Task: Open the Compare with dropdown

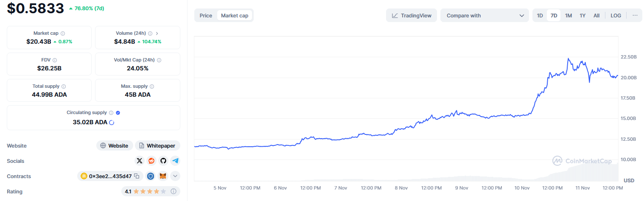Action: [x=484, y=15]
